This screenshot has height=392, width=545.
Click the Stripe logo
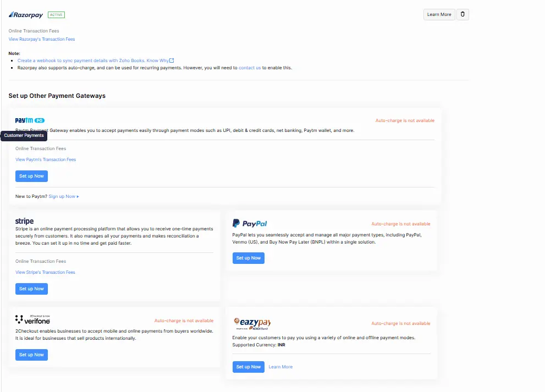click(x=25, y=221)
